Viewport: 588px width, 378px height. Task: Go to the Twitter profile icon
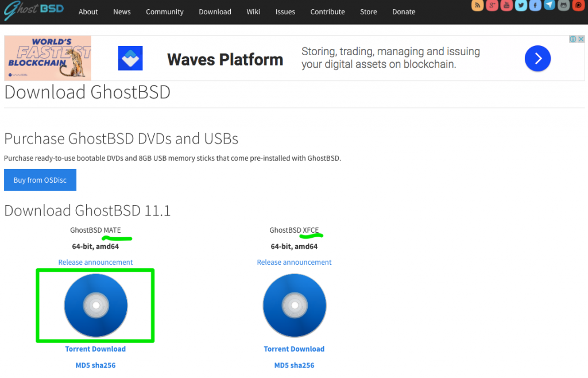[x=521, y=5]
